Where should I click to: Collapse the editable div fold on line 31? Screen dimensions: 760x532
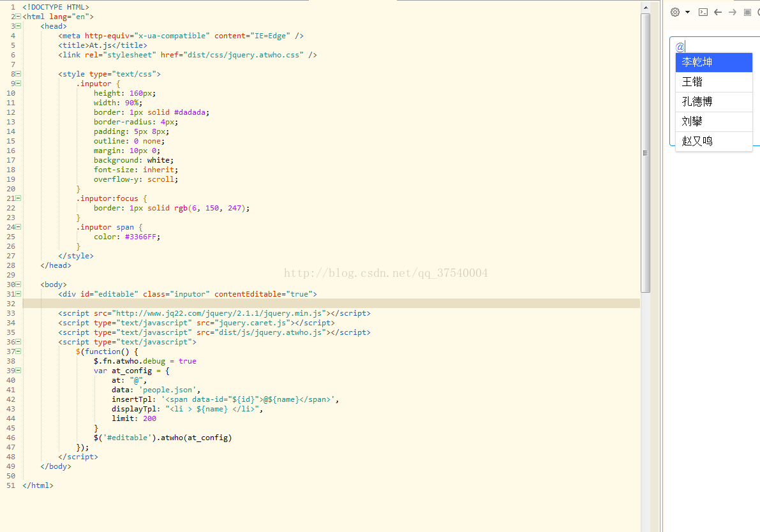click(19, 294)
